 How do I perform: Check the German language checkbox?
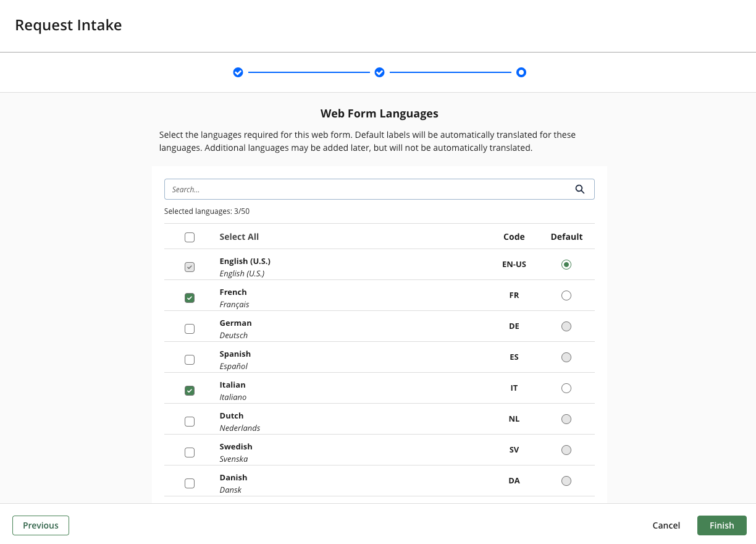[190, 328]
